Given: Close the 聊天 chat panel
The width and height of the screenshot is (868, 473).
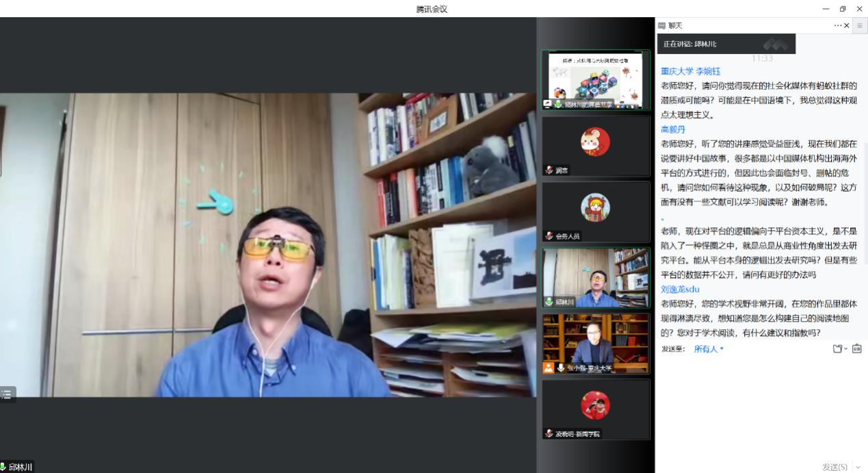Looking at the screenshot, I should pos(847,26).
